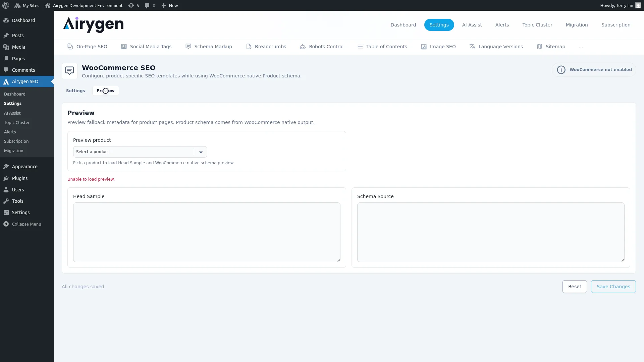
Task: Click the info icon beside WooCommerce not enabled
Action: pos(561,70)
